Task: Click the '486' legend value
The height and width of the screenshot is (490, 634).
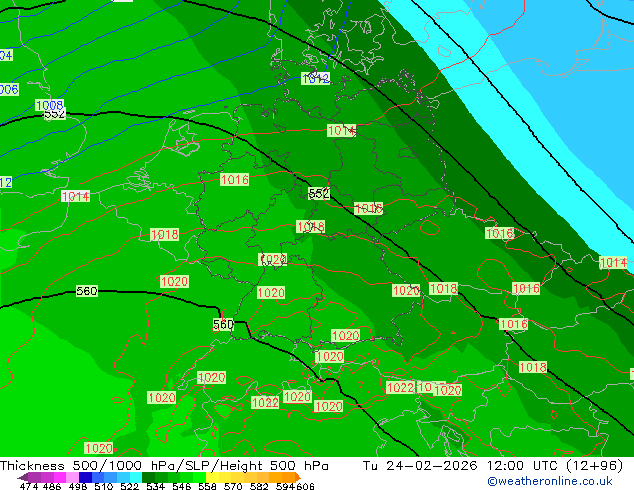Action: pyautogui.click(x=52, y=486)
